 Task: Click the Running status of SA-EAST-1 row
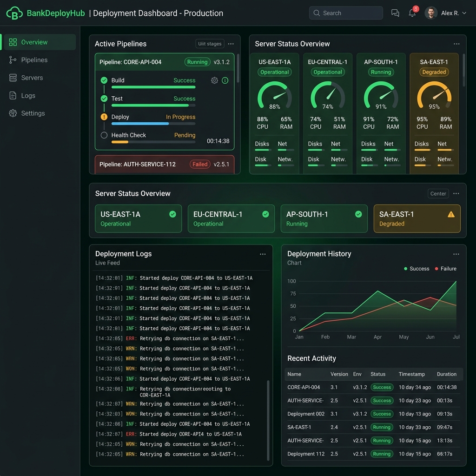click(x=382, y=427)
